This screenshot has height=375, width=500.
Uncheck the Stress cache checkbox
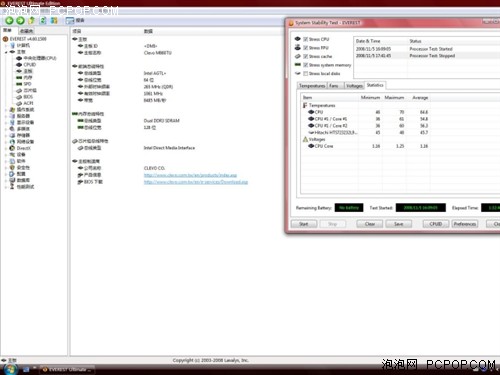point(305,56)
